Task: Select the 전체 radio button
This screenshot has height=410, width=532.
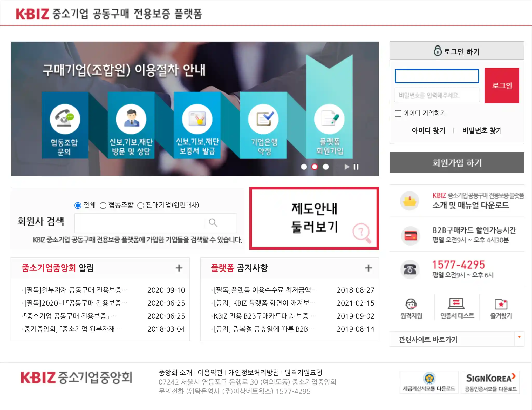Action: tap(78, 206)
